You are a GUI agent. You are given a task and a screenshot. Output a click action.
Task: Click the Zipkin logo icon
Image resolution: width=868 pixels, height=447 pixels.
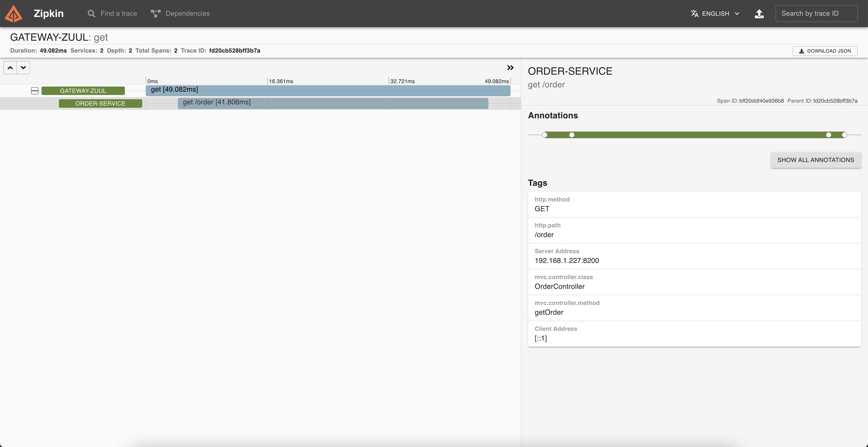point(14,14)
